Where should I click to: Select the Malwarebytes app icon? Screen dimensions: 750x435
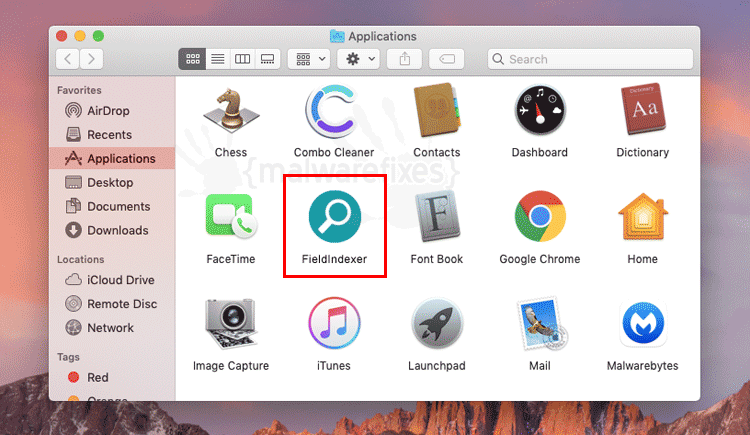[643, 323]
